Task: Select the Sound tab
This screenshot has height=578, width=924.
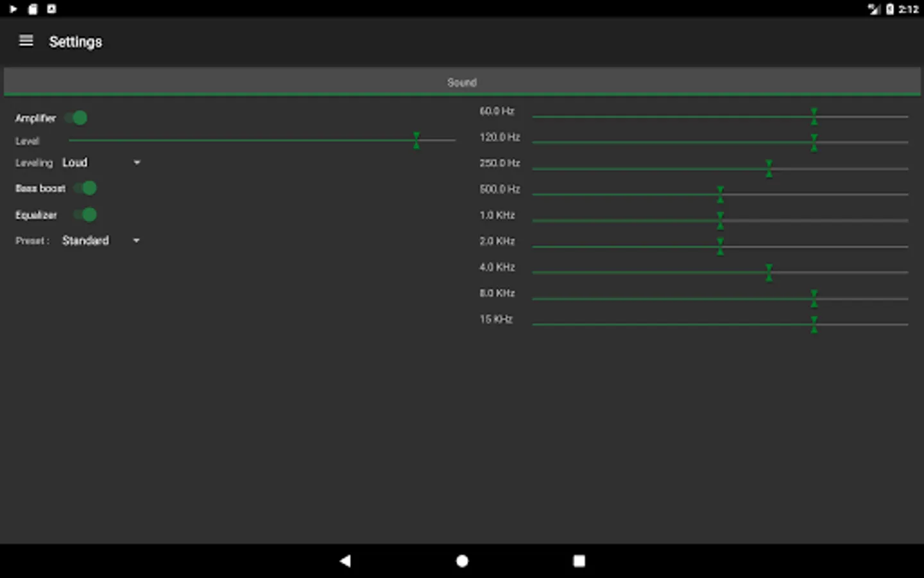Action: tap(462, 82)
